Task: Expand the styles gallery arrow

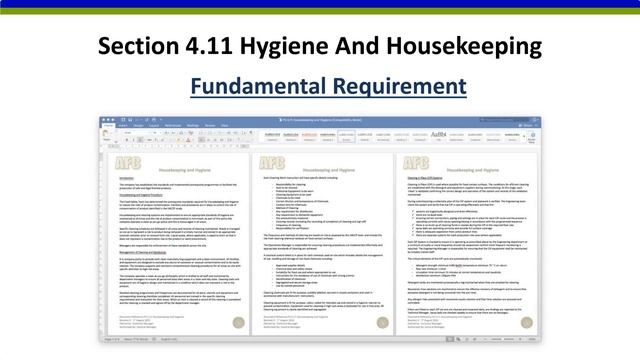Action: (x=524, y=136)
